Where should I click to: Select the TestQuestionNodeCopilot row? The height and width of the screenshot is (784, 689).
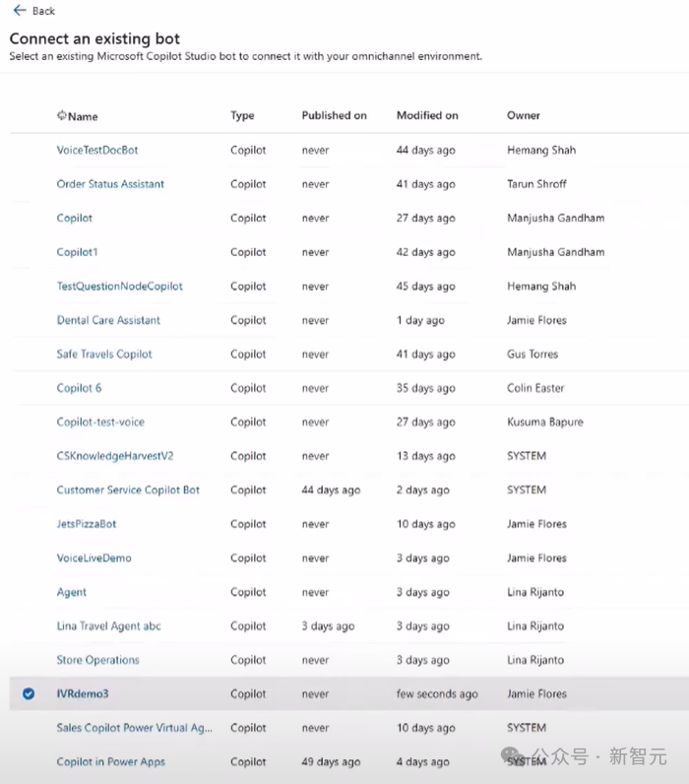pyautogui.click(x=119, y=287)
